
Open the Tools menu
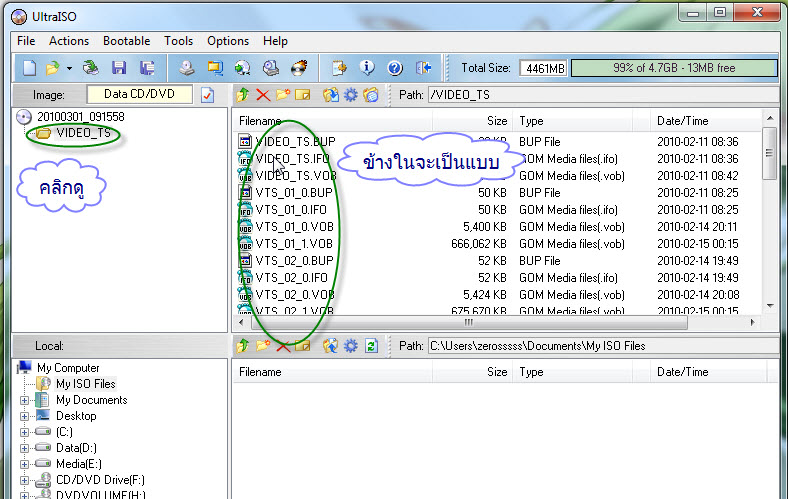(178, 41)
